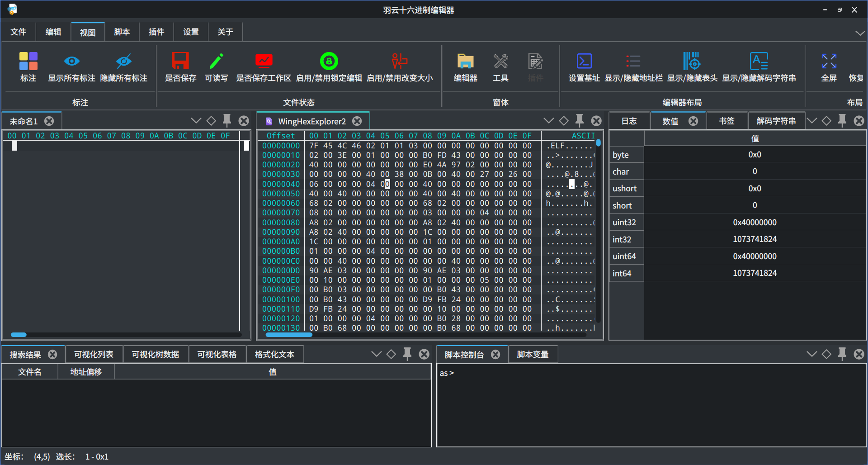The image size is (868, 465).
Task: Open the 工具 tools icon
Action: pos(500,61)
